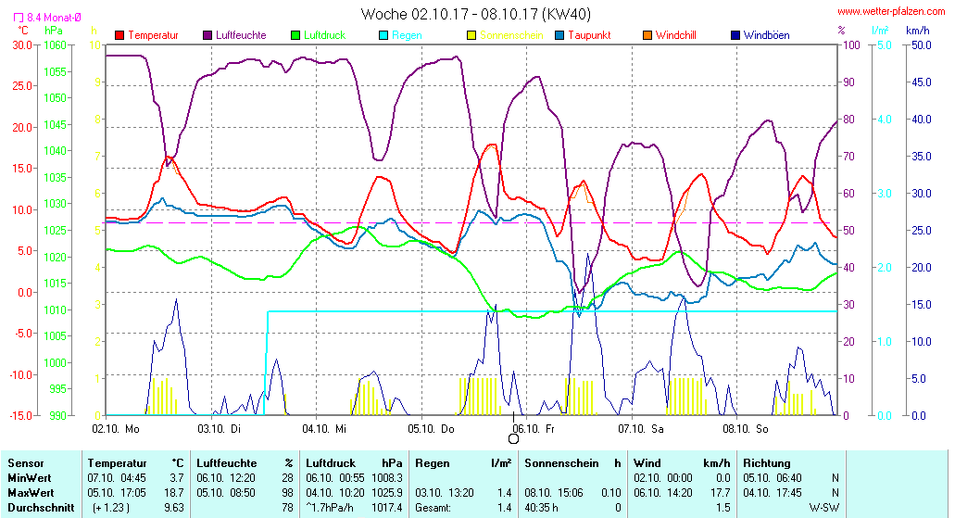Image resolution: width=980 pixels, height=518 pixels.
Task: Click the Luftfeuchte legend label
Action: pyautogui.click(x=241, y=35)
